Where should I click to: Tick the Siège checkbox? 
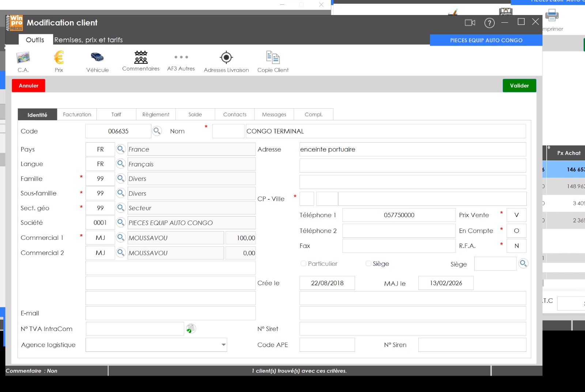(368, 263)
